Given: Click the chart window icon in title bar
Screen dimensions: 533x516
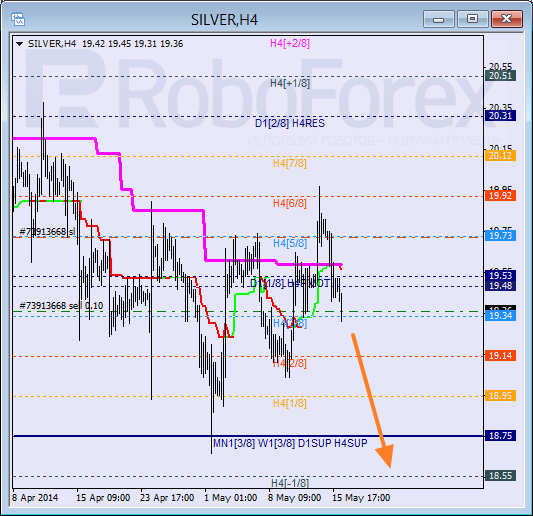Looking at the screenshot, I should (17, 19).
